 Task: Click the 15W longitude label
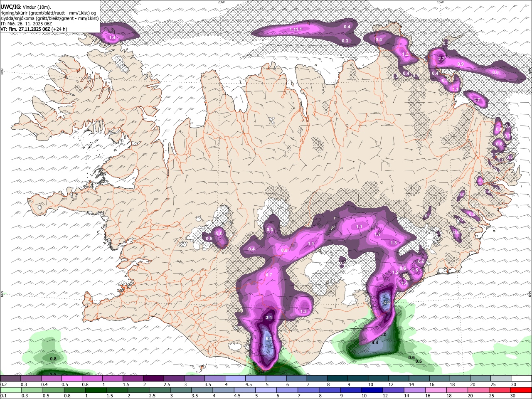pos(440,2)
